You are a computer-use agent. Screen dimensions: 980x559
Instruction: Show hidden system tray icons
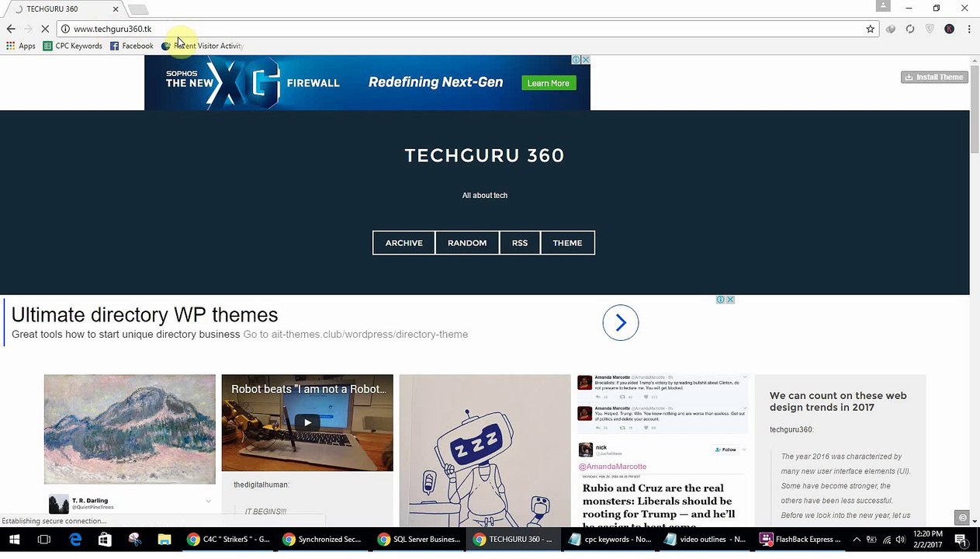[857, 540]
